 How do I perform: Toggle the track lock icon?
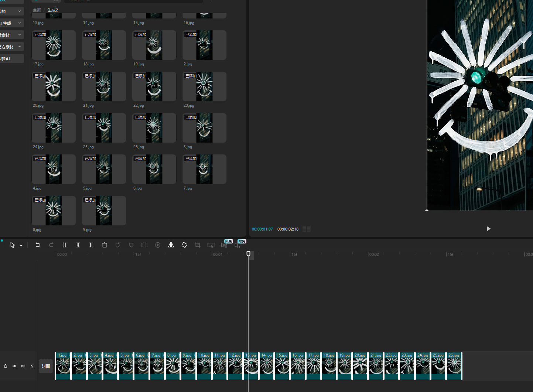pos(6,366)
